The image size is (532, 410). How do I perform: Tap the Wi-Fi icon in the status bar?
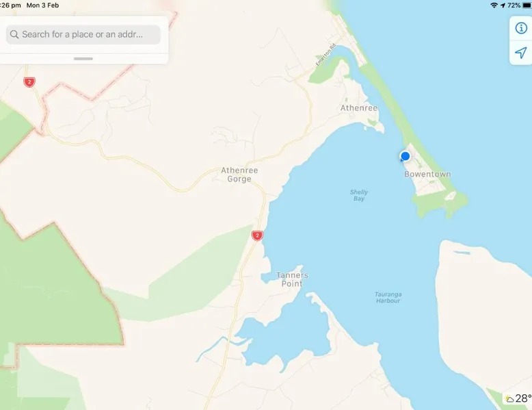494,5
